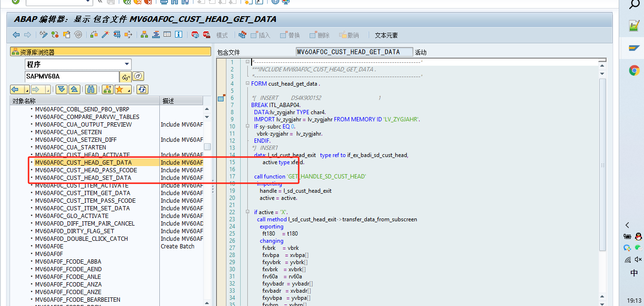This screenshot has width=644, height=306.
Task: Toggle fullscreen editor icon
Action: click(x=167, y=35)
